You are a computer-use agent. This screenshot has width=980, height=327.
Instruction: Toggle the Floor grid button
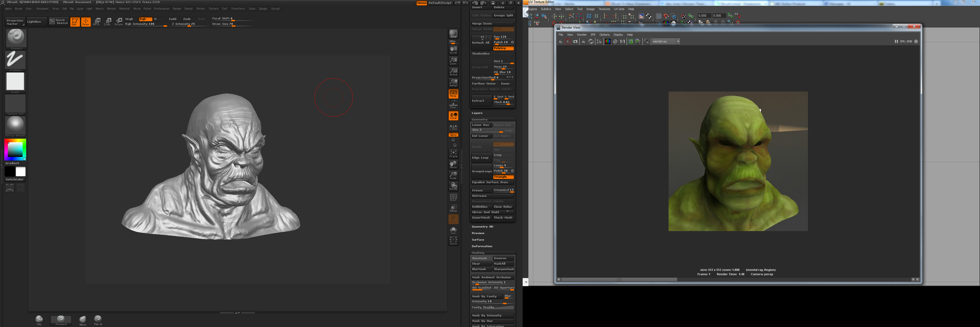[453, 105]
